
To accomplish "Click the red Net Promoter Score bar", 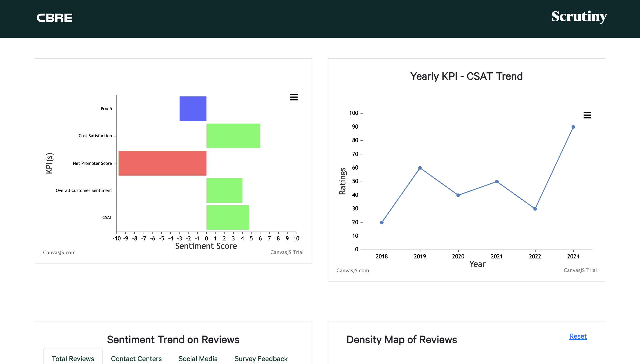I will click(162, 163).
